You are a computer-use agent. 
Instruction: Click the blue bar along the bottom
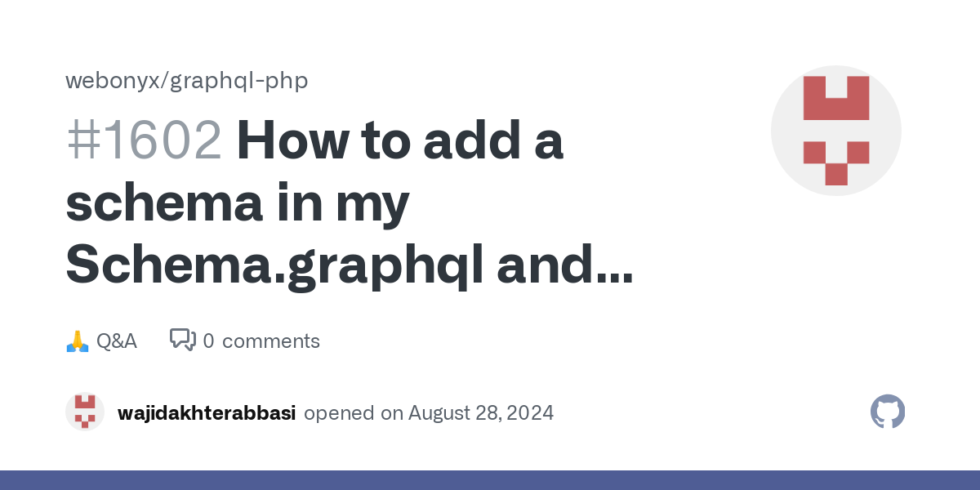coord(490,480)
